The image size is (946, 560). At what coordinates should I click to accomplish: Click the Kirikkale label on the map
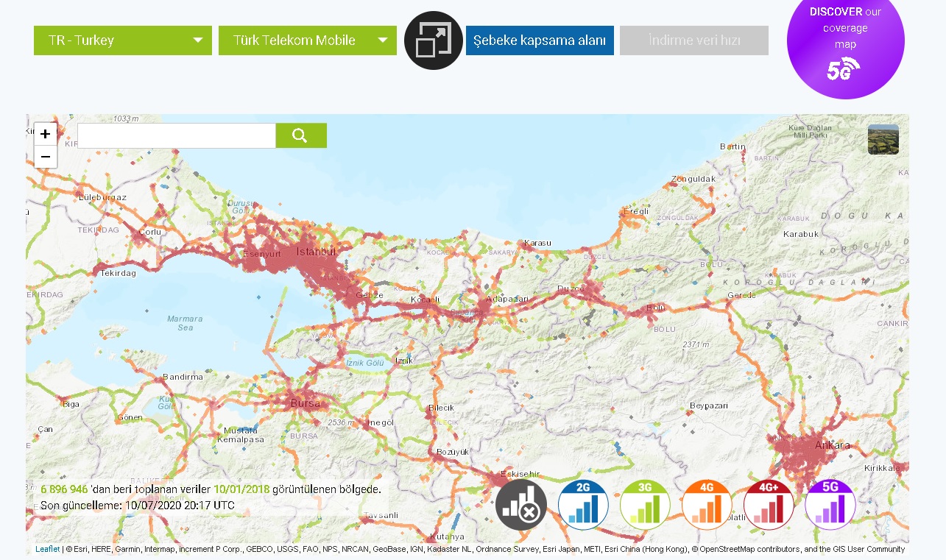(883, 468)
